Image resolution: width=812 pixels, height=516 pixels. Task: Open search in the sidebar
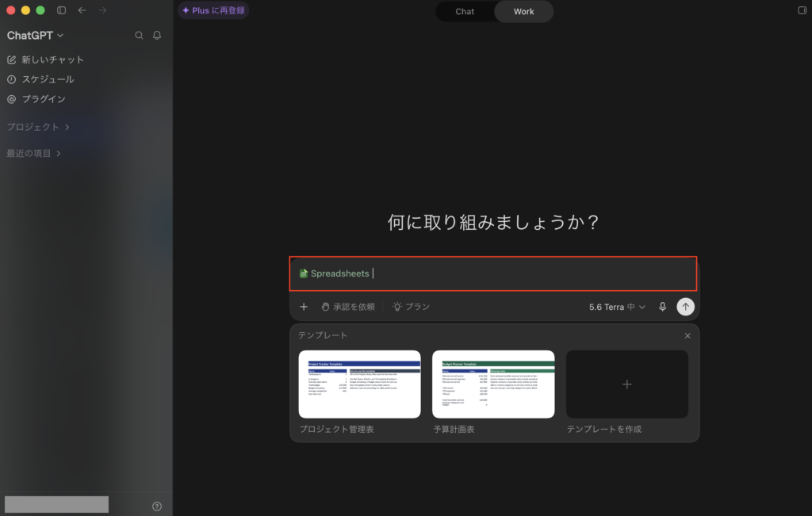(139, 35)
